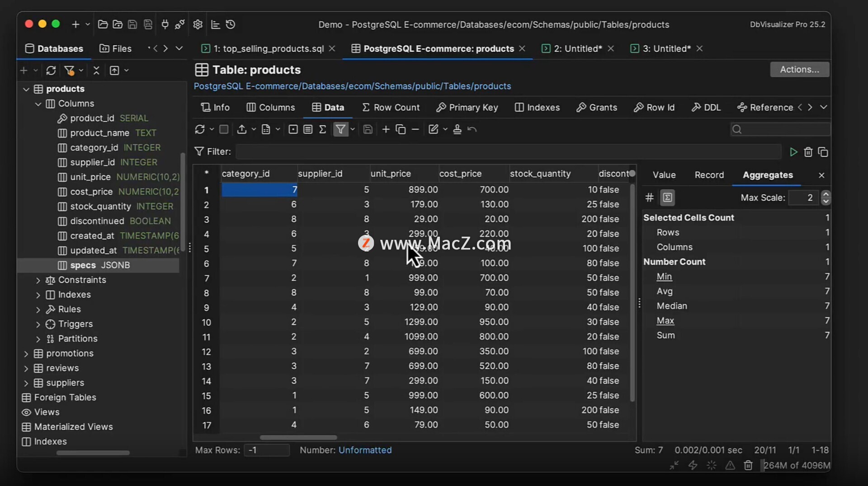Viewport: 868px width, 486px height.
Task: Open dropdown arrow beside the grid reload icon
Action: [x=211, y=129]
